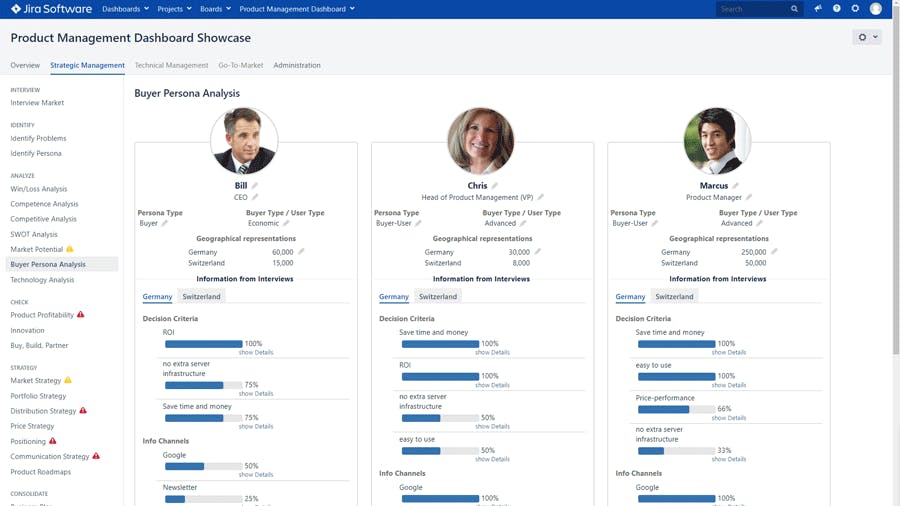Open the Jira settings gear in header

coord(855,9)
